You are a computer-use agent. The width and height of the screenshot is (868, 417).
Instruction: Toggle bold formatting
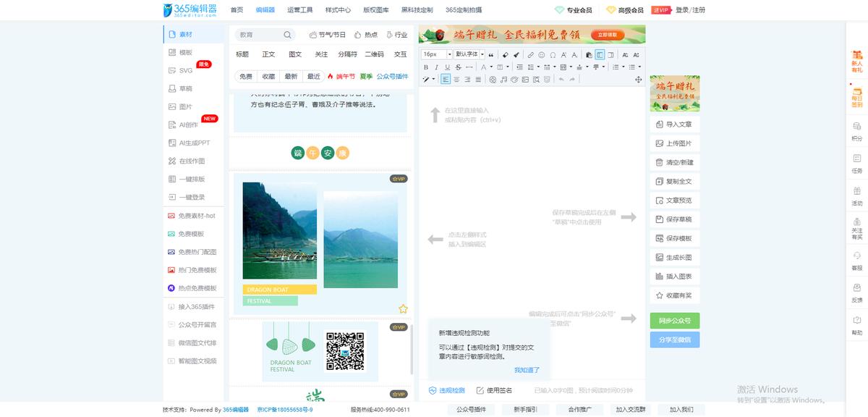(426, 67)
